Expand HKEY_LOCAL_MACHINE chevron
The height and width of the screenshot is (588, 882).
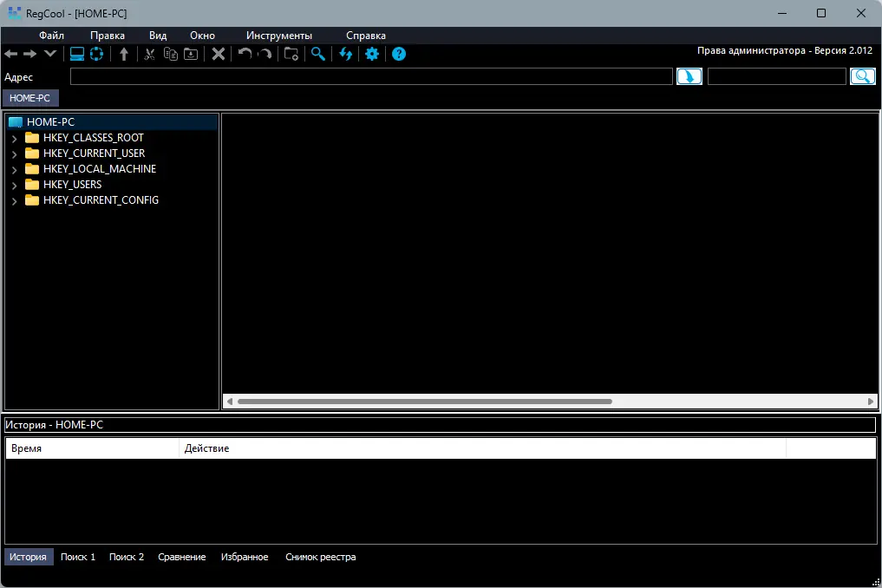point(14,169)
